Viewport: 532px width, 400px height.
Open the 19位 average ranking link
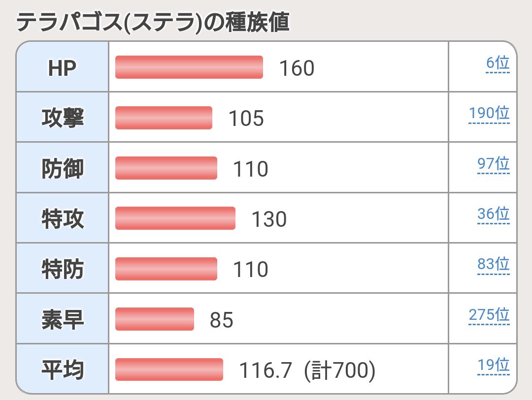(493, 365)
